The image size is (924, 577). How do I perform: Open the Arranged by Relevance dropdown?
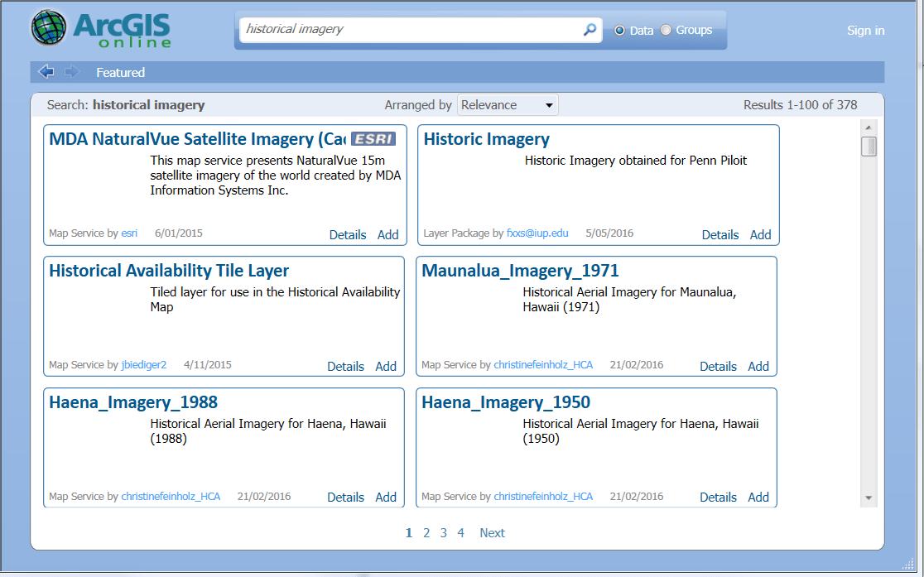tap(508, 104)
